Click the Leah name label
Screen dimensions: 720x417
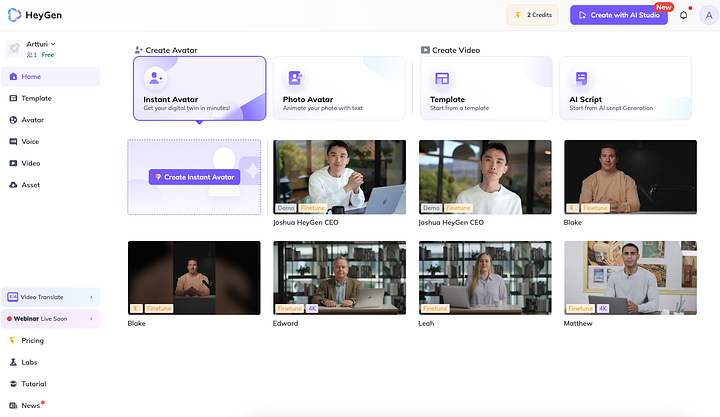coord(426,323)
